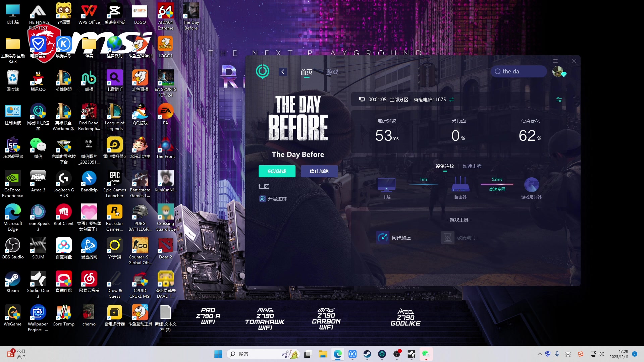Open the Windows Start button

click(218, 354)
